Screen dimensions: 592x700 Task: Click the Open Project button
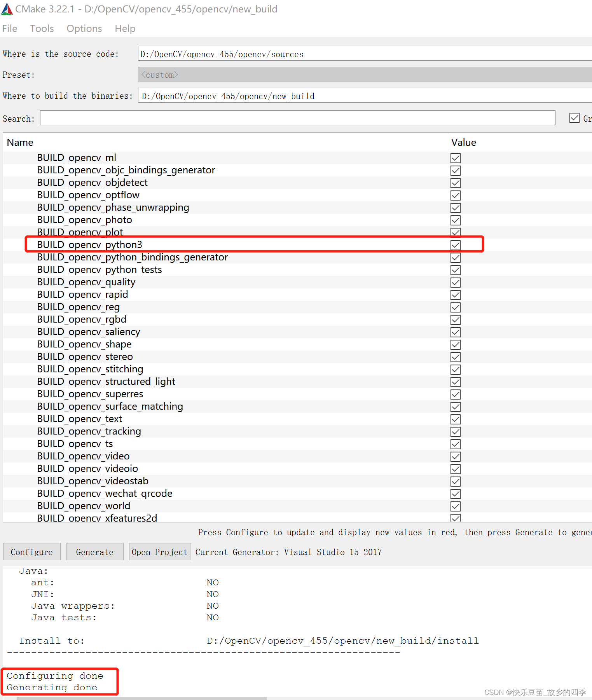pos(159,552)
